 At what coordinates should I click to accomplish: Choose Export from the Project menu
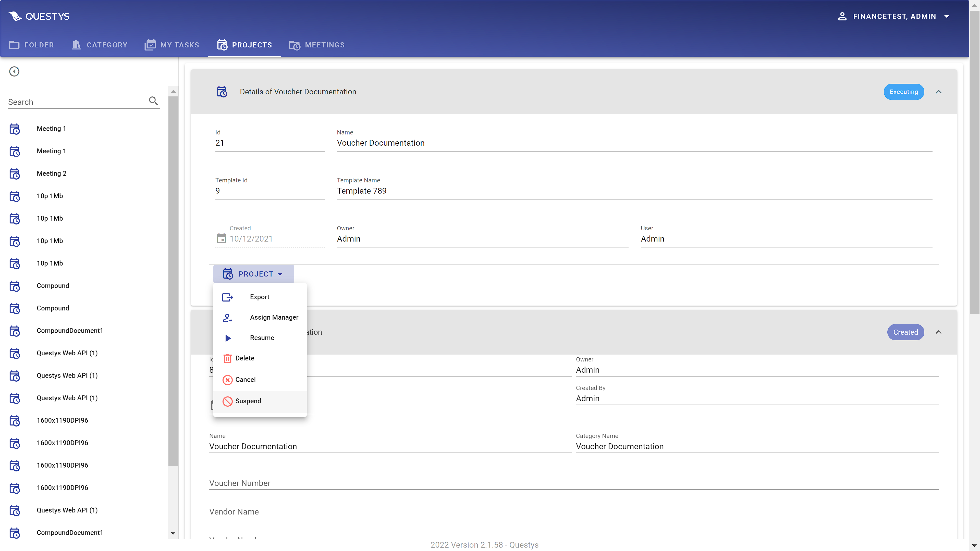click(260, 297)
